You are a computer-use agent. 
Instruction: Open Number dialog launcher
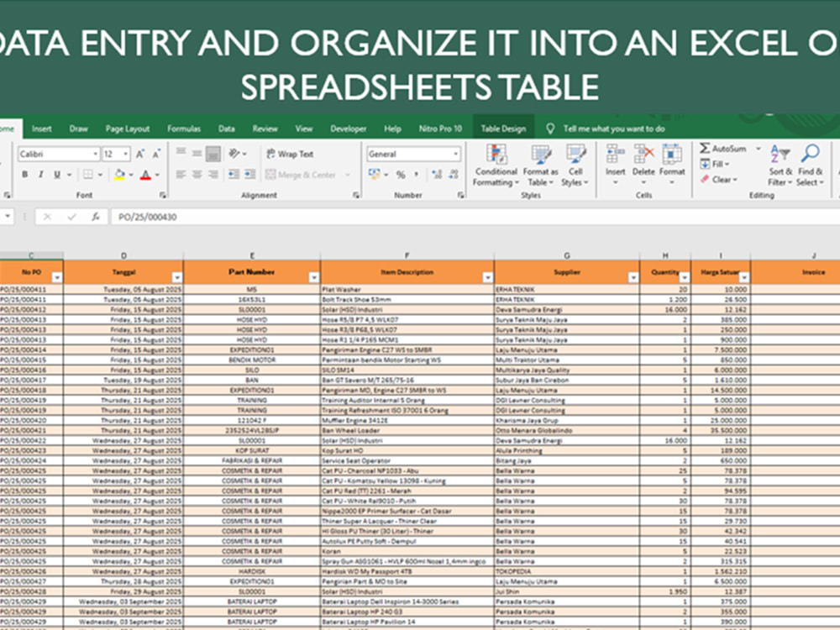tap(460, 196)
